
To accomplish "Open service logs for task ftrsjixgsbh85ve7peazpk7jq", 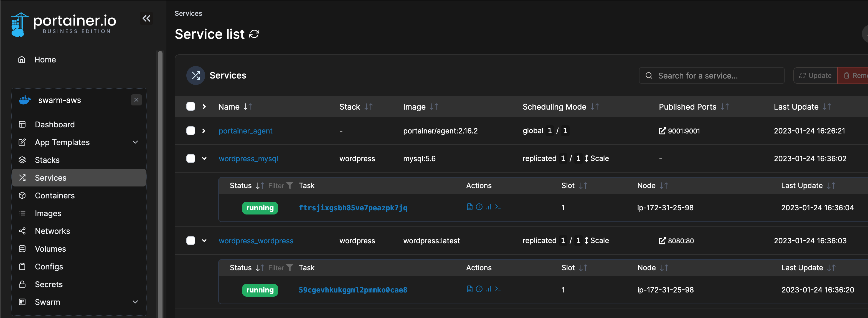I will coord(469,207).
